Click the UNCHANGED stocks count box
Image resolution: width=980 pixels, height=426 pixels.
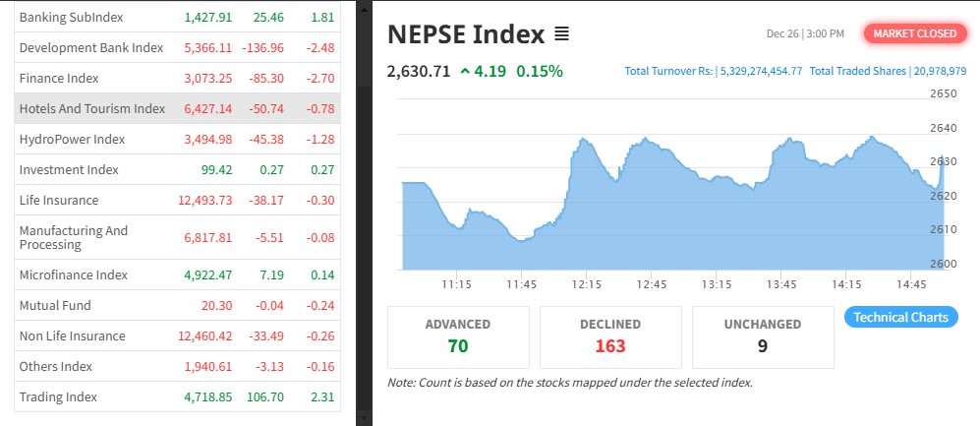click(x=763, y=335)
